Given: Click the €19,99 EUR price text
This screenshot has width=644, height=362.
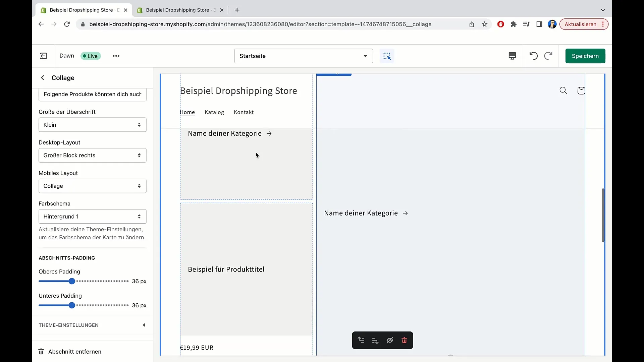Looking at the screenshot, I should click(197, 348).
